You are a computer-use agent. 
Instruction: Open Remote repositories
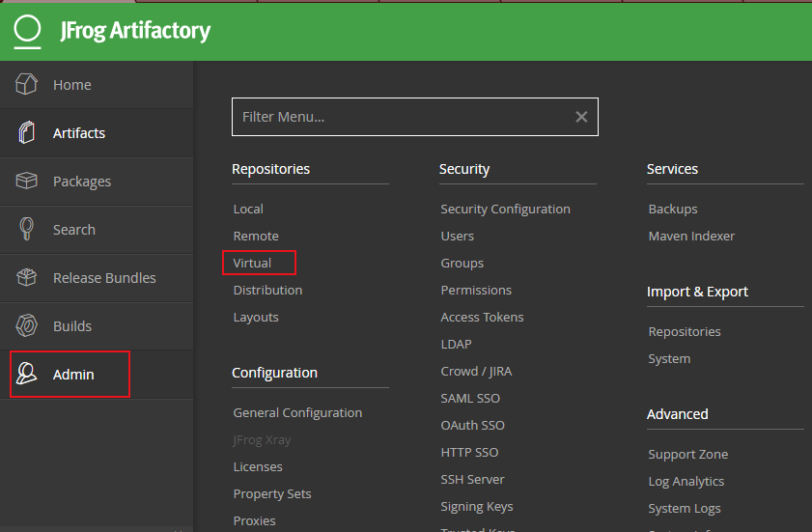coord(256,236)
